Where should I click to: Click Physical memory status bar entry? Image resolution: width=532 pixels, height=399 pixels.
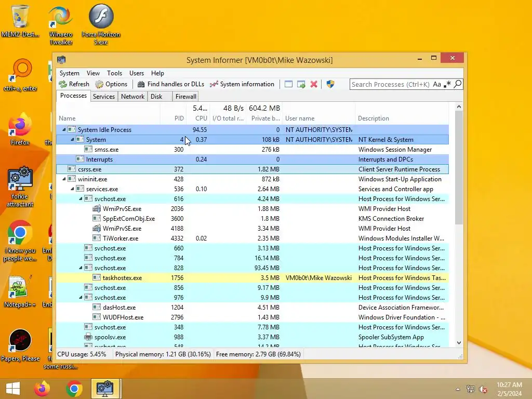(163, 354)
